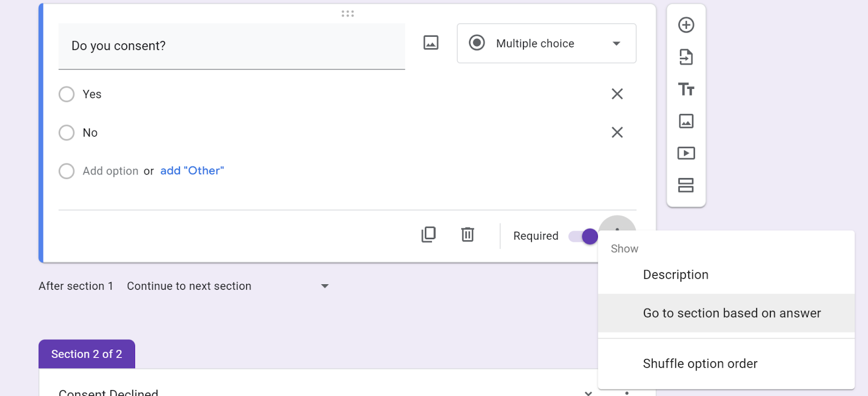Viewport: 868px width, 396px height.
Task: Remove the No option
Action: [x=617, y=132]
